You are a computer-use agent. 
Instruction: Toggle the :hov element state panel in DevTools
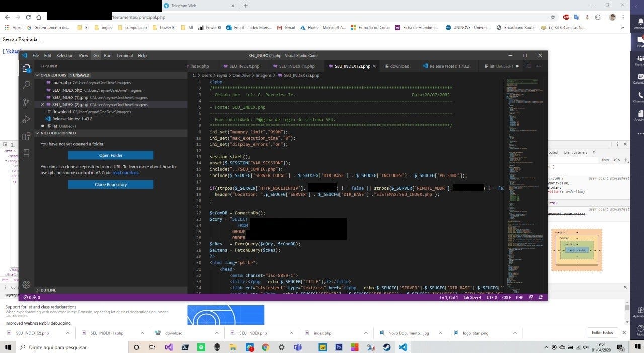point(605,160)
